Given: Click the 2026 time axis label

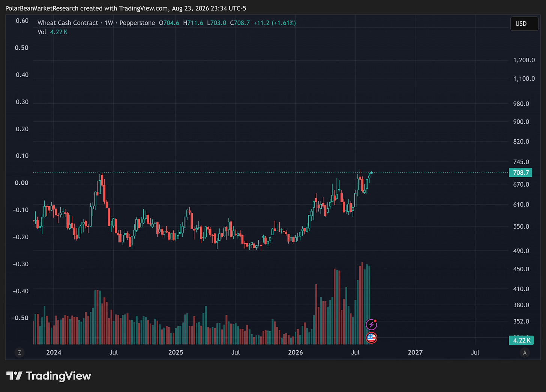Looking at the screenshot, I should (x=295, y=352).
